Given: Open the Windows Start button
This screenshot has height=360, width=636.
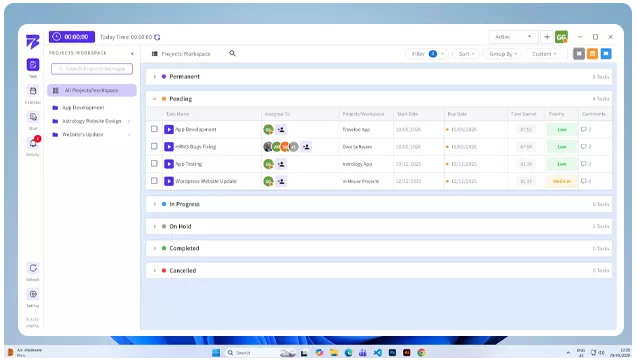Looking at the screenshot, I should click(x=216, y=353).
